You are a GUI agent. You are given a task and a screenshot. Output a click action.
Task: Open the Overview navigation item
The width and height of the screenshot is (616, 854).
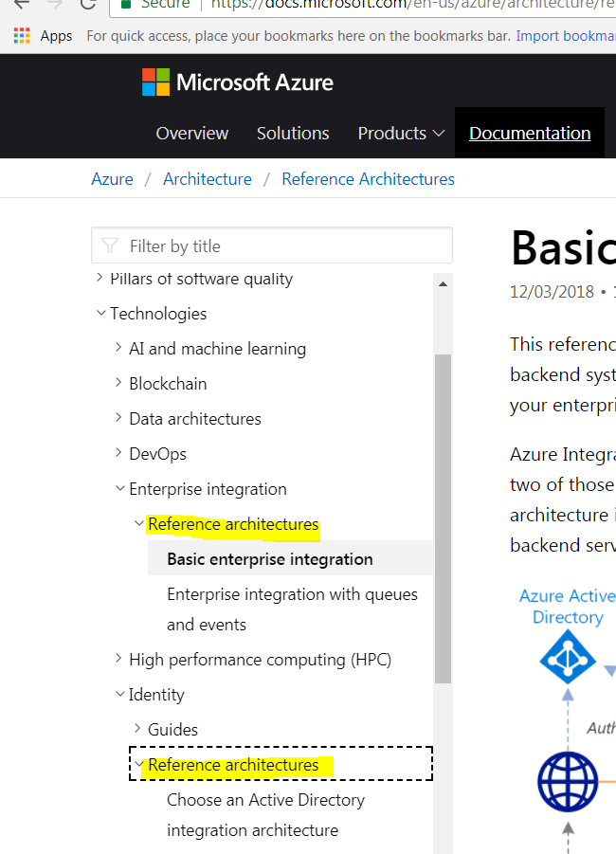(x=191, y=133)
